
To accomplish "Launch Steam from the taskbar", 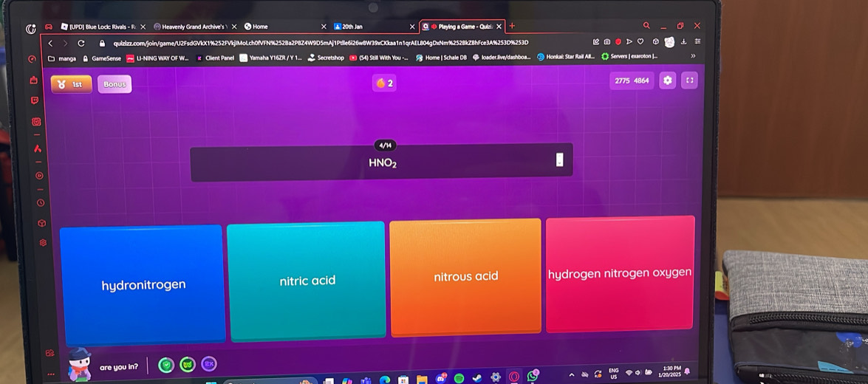I will click(477, 378).
